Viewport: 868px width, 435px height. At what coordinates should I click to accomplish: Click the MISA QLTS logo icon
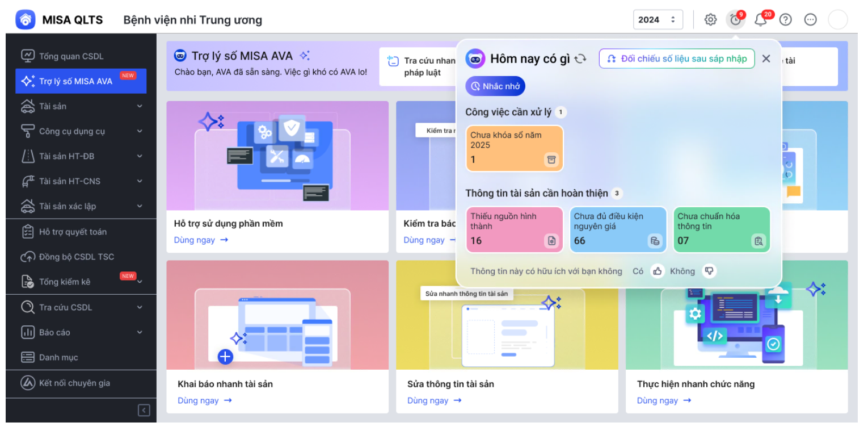point(26,20)
